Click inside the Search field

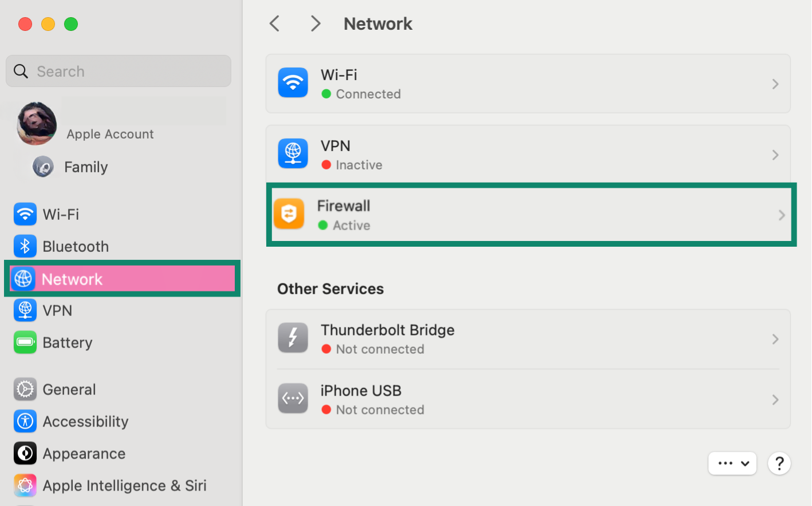[119, 71]
